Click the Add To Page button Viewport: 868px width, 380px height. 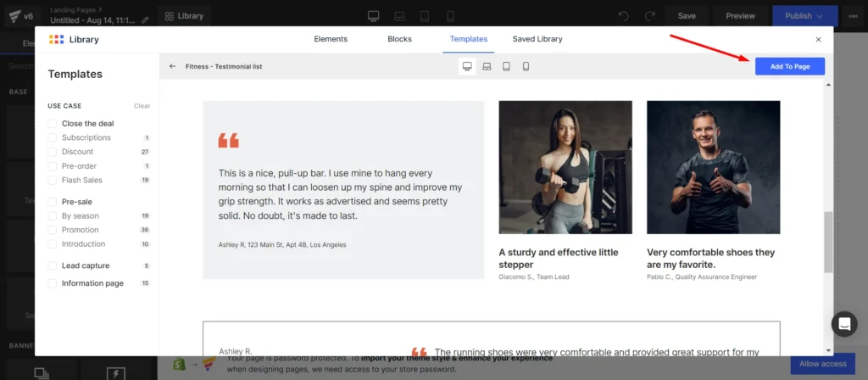coord(789,66)
